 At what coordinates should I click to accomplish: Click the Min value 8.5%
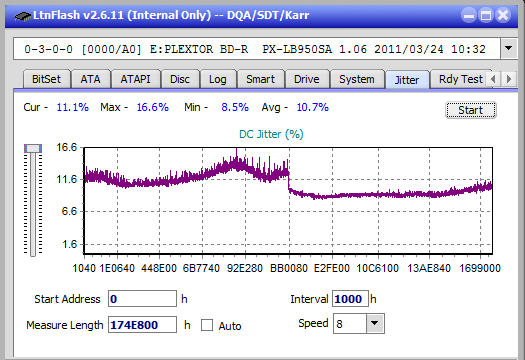pyautogui.click(x=235, y=107)
